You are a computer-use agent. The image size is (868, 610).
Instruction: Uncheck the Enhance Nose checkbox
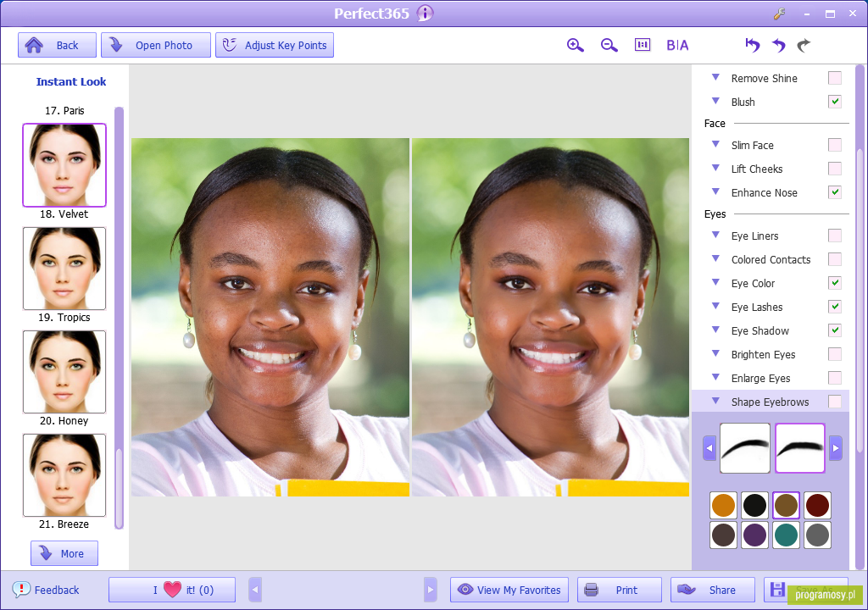pyautogui.click(x=835, y=192)
